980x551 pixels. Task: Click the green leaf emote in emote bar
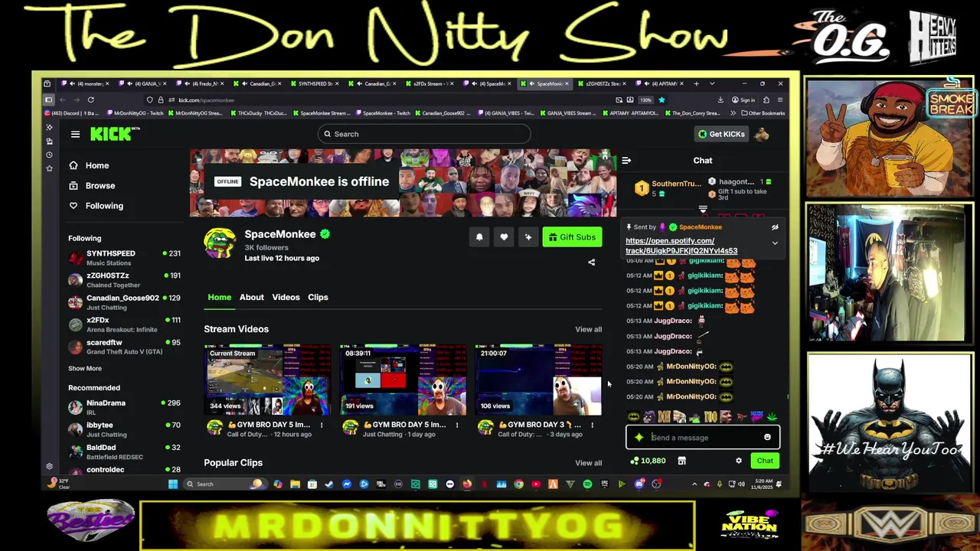click(x=772, y=417)
